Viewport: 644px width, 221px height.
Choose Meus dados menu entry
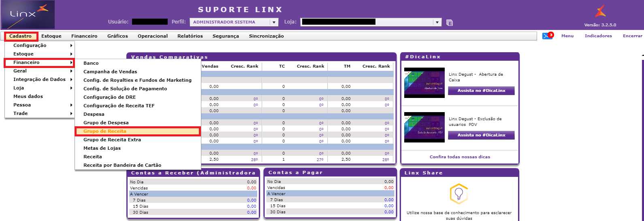pos(39,96)
